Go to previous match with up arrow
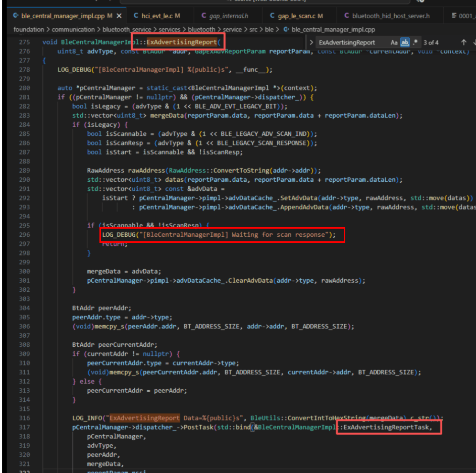The image size is (476, 473). [463, 42]
